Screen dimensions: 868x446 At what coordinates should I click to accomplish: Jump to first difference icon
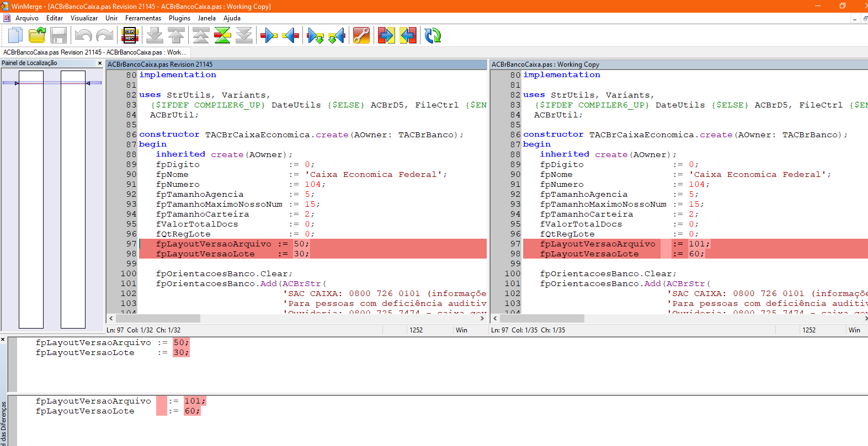[201, 36]
